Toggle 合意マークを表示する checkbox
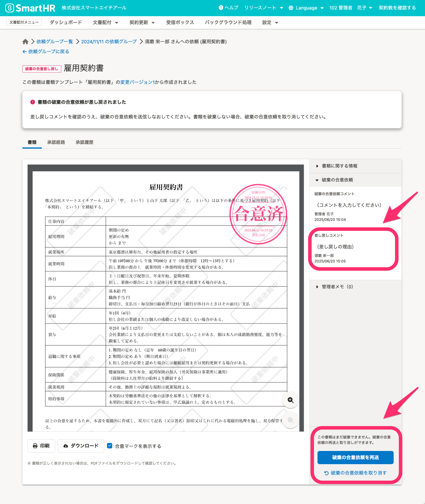425x504 pixels. pyautogui.click(x=110, y=446)
